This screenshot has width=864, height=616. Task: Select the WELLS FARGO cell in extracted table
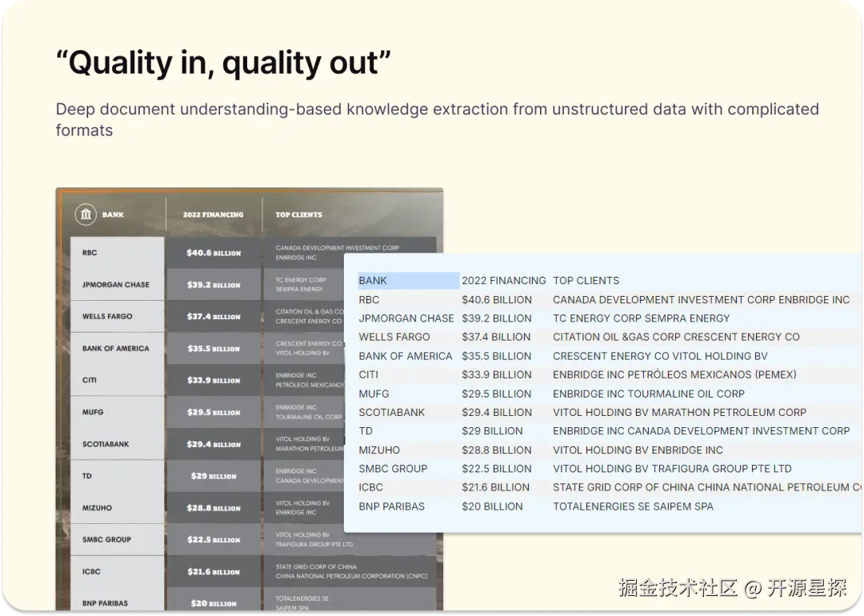tap(394, 338)
